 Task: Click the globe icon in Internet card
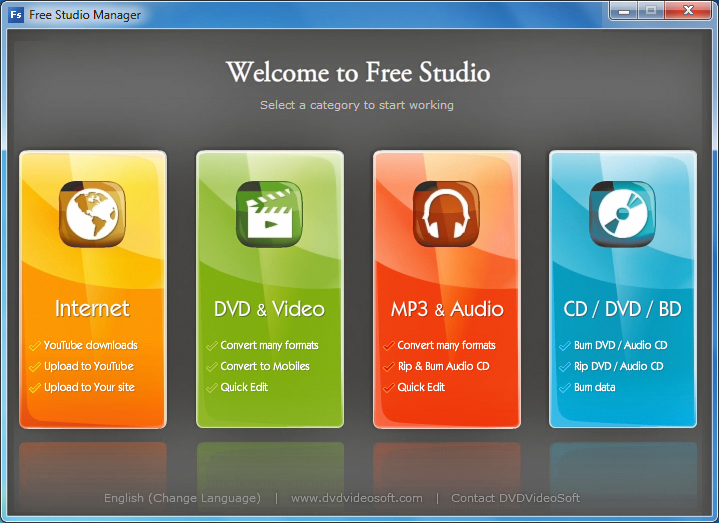coord(92,214)
